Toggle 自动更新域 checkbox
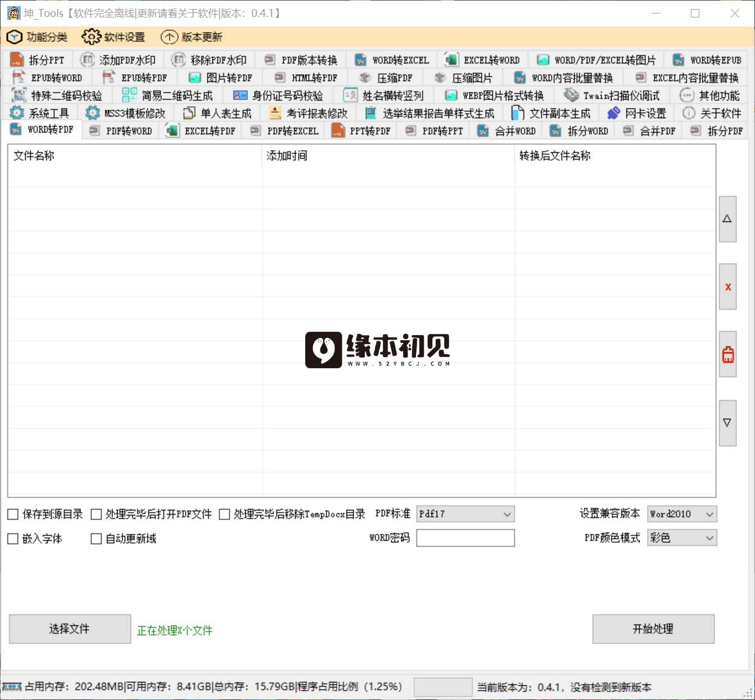This screenshot has height=700, width=755. point(96,539)
